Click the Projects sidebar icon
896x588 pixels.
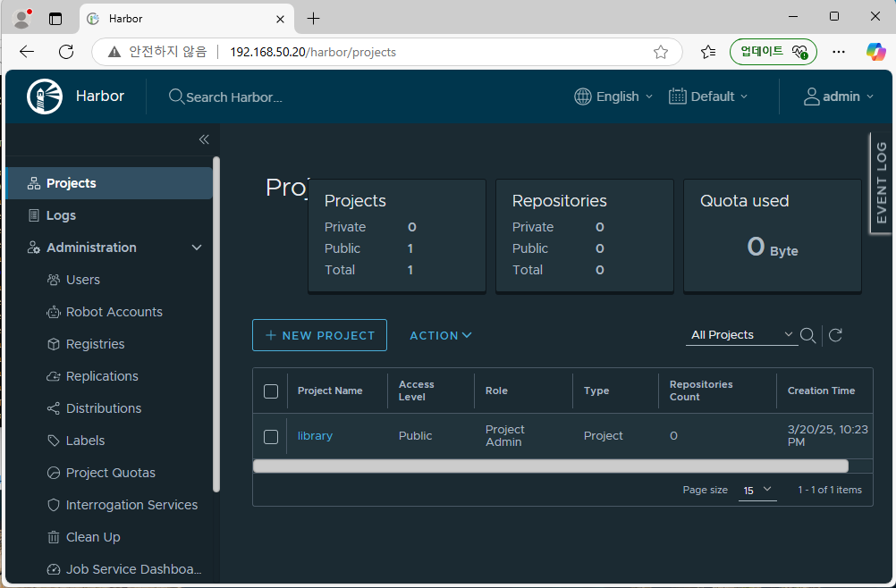pos(34,183)
